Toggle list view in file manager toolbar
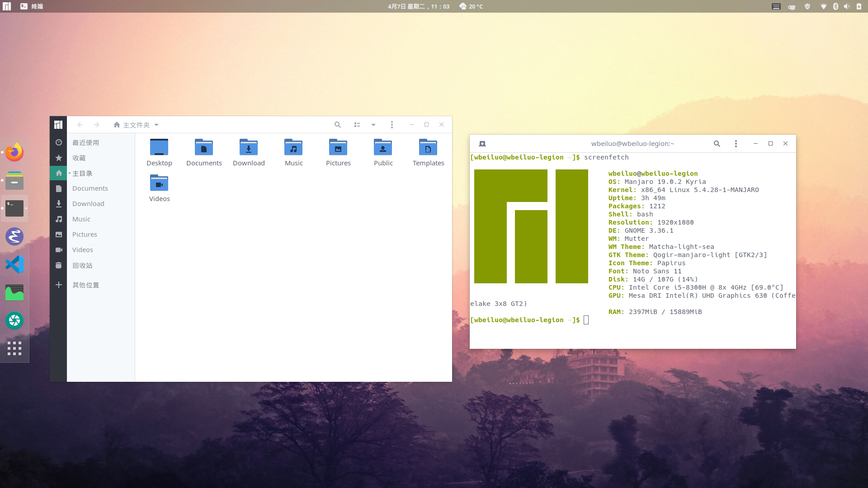Screen dimensions: 868x488 [x=357, y=125]
